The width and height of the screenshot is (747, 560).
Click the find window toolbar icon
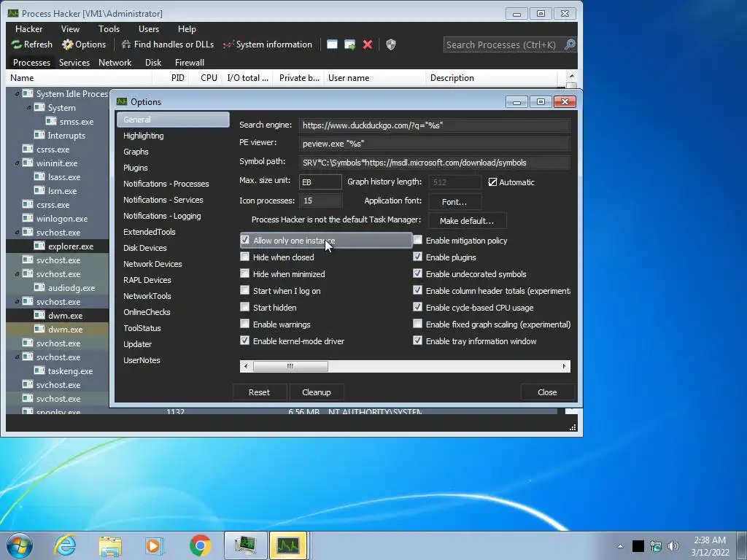point(332,44)
